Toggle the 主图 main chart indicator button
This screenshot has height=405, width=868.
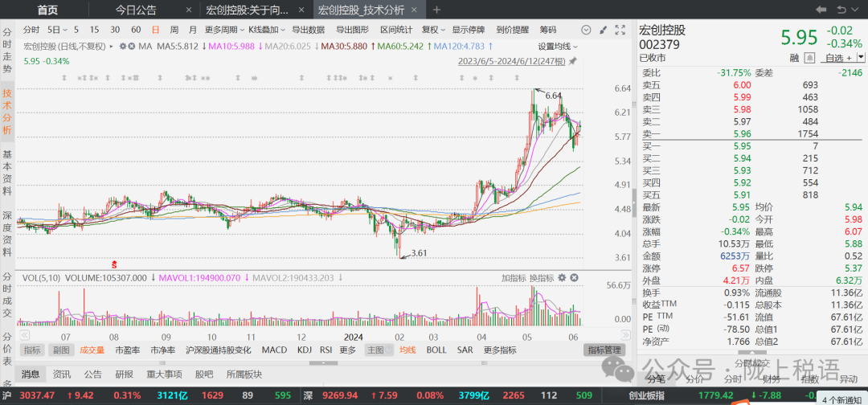375,350
